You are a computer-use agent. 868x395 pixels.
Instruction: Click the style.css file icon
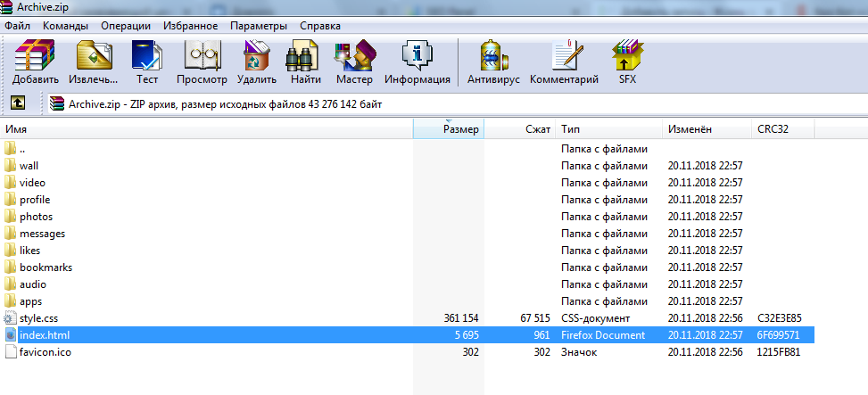tap(10, 318)
